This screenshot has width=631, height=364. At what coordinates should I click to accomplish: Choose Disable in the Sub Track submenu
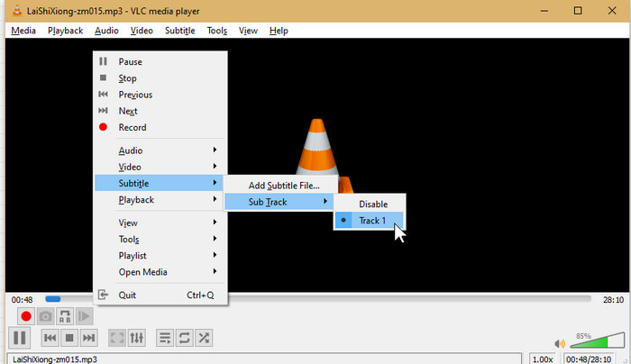(x=369, y=204)
